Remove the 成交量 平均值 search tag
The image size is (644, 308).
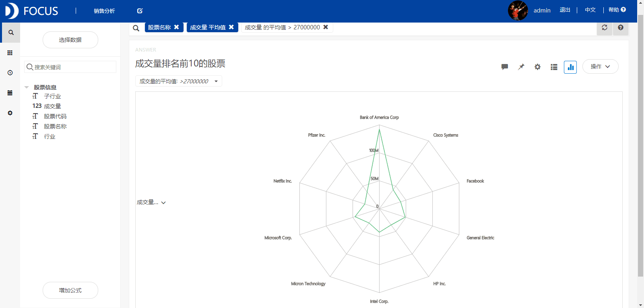click(231, 27)
